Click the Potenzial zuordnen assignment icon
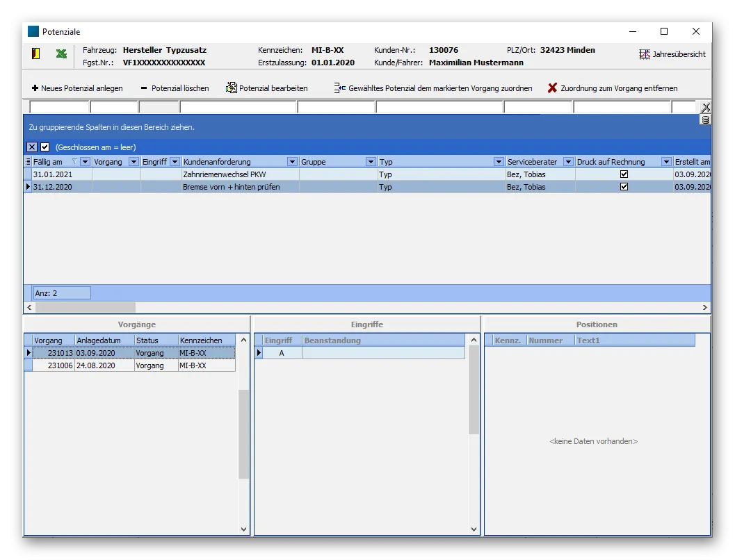Viewport: 735px width, 560px height. click(339, 88)
